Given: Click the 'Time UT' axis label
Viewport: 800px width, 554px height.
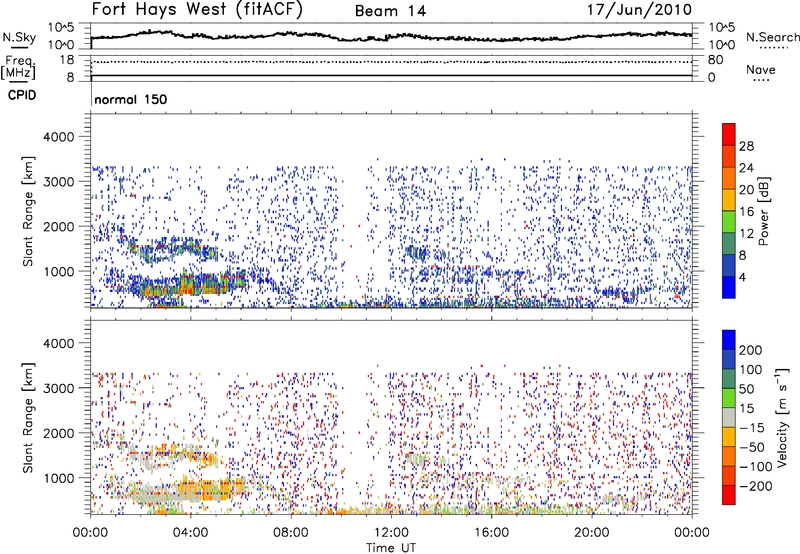Looking at the screenshot, I should [x=391, y=548].
